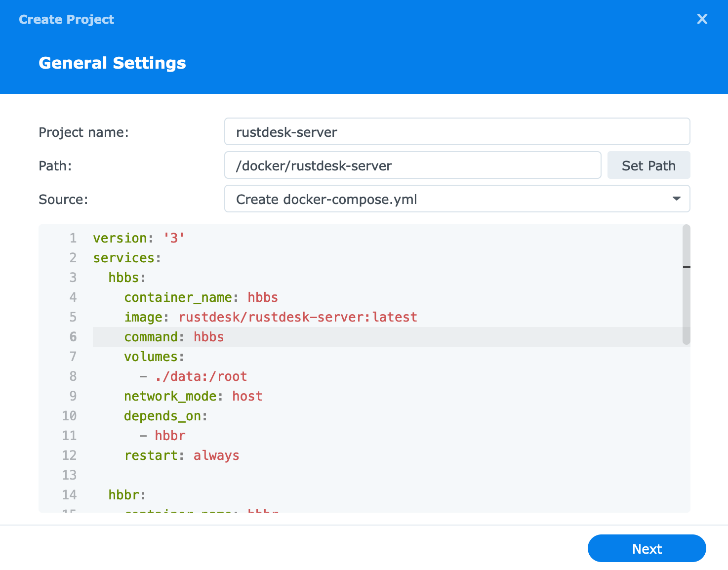Click the network_mode: host line
This screenshot has height=570, width=728.
tap(193, 396)
